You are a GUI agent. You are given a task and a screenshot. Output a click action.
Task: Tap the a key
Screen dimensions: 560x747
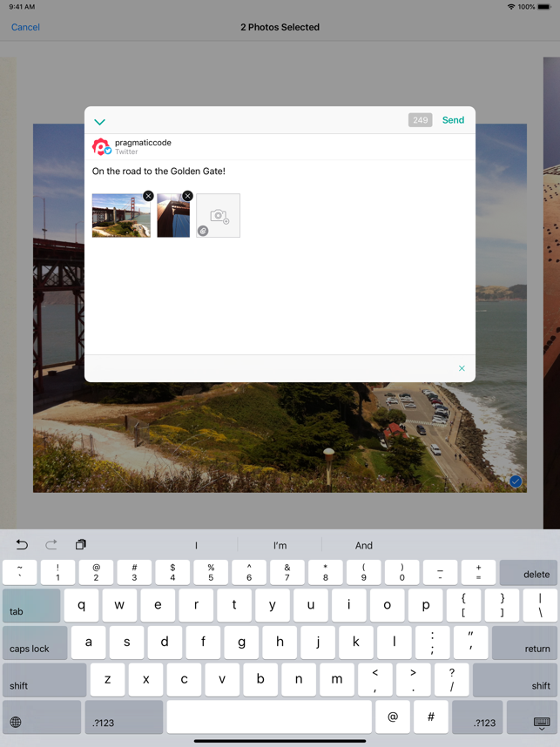88,643
